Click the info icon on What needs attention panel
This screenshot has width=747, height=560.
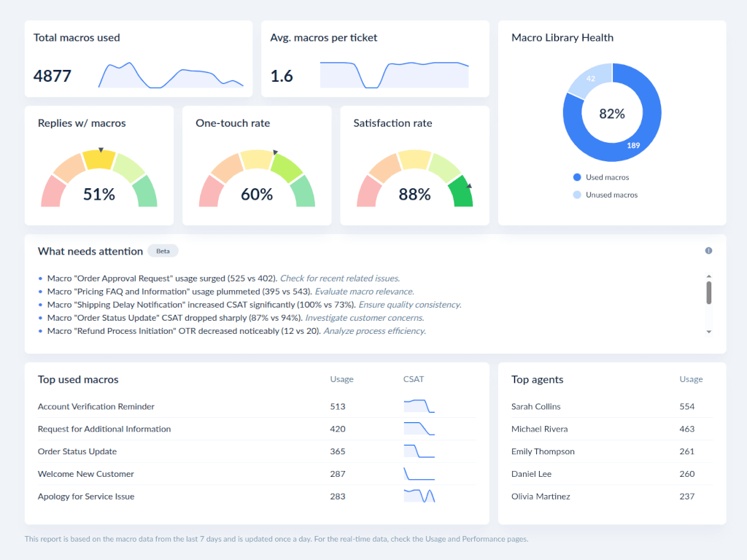(x=708, y=250)
